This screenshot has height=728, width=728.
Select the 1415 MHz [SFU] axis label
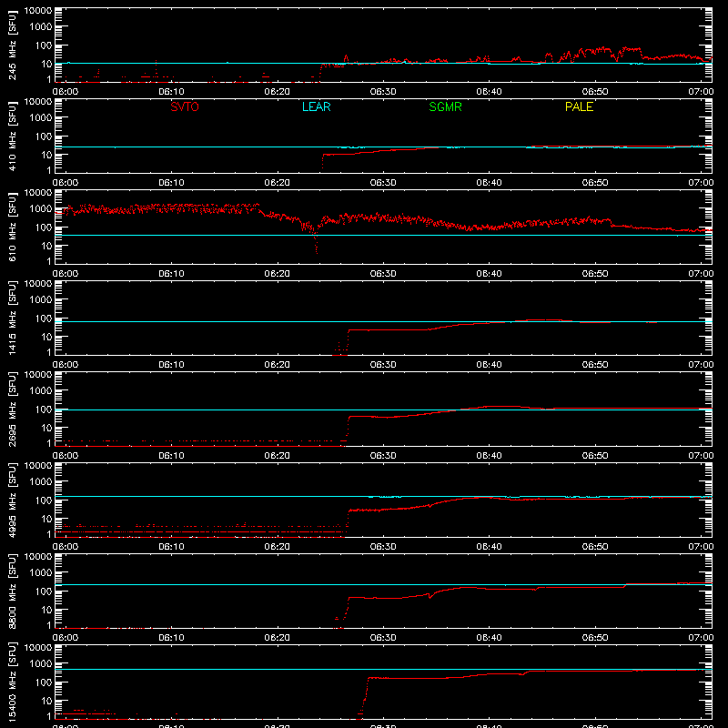(13, 318)
